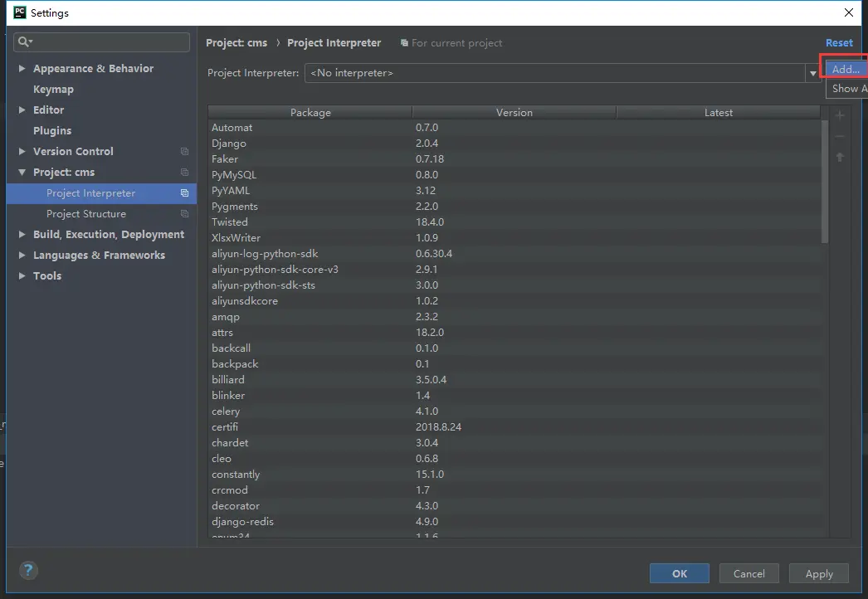This screenshot has height=599, width=868.
Task: Click the OK button
Action: [x=680, y=573]
